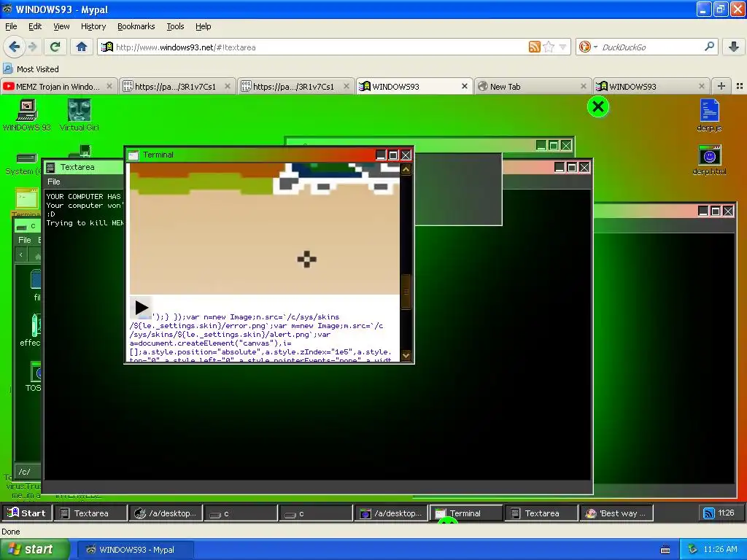Open the Most Visited bookmarks folder
747x560 pixels.
pyautogui.click(x=31, y=69)
